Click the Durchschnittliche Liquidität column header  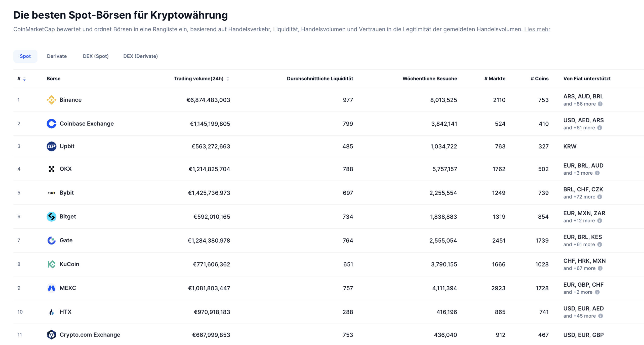320,79
